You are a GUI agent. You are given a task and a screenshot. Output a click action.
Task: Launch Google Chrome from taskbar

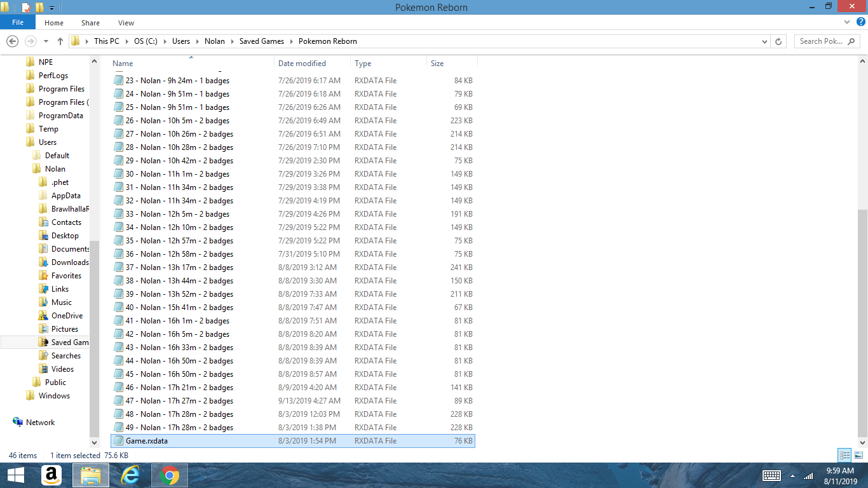point(169,475)
